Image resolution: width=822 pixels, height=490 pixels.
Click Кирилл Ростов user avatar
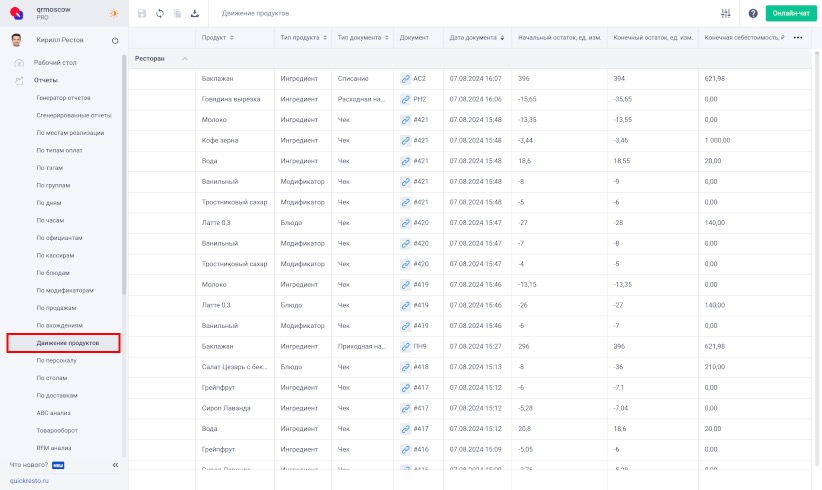tap(16, 40)
